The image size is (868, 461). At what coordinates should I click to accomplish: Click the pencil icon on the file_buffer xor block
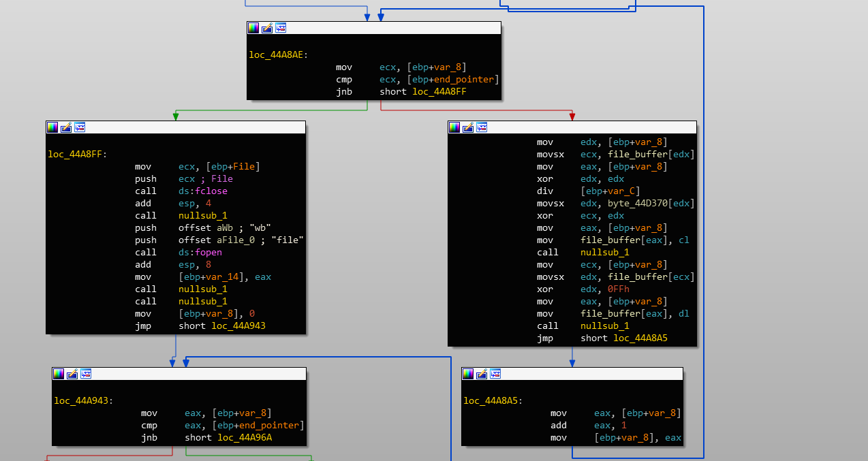[x=468, y=127]
